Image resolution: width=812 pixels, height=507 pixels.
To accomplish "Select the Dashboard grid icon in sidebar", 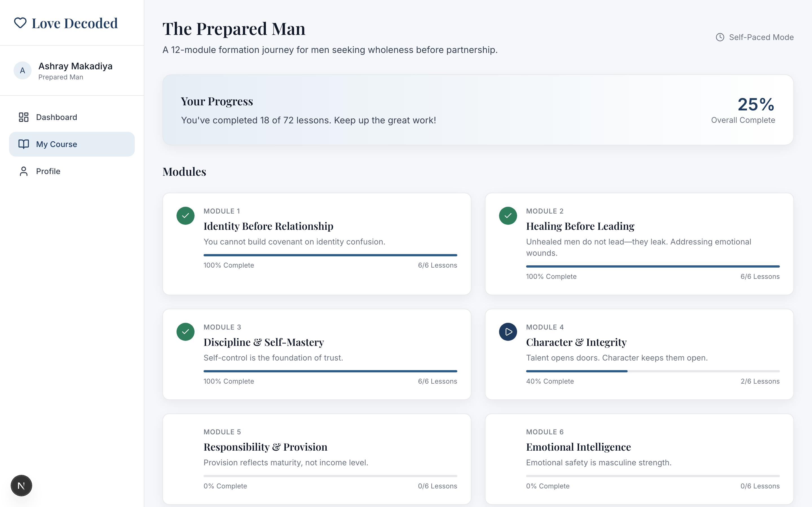I will pyautogui.click(x=23, y=117).
